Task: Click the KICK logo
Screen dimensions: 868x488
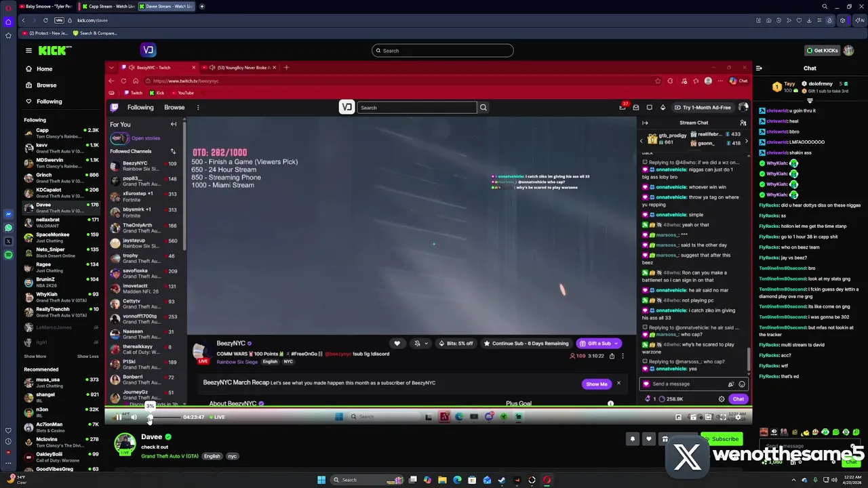Action: point(55,50)
